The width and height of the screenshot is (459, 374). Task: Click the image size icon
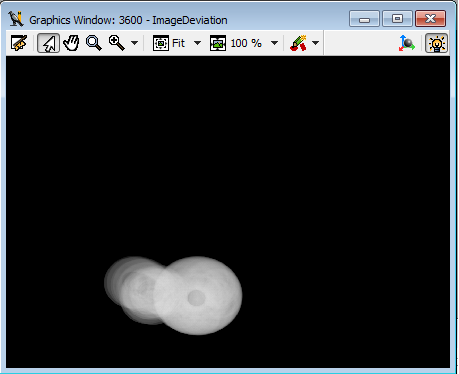[218, 43]
